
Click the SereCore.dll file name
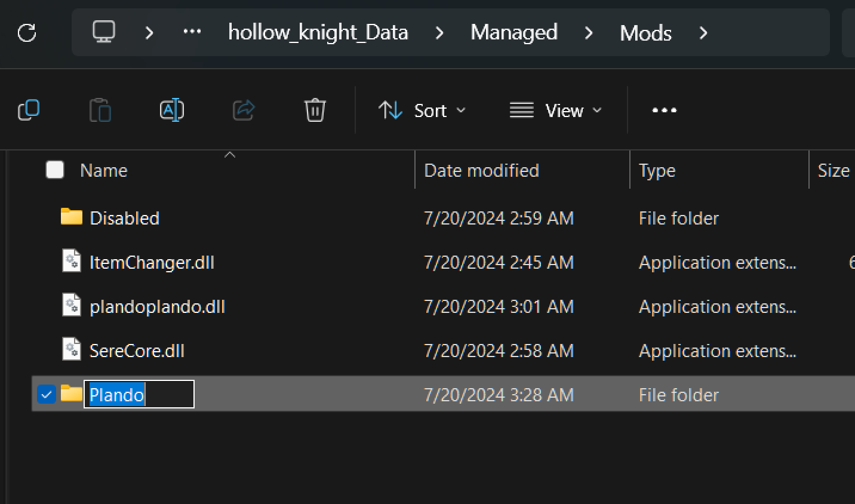[137, 351]
